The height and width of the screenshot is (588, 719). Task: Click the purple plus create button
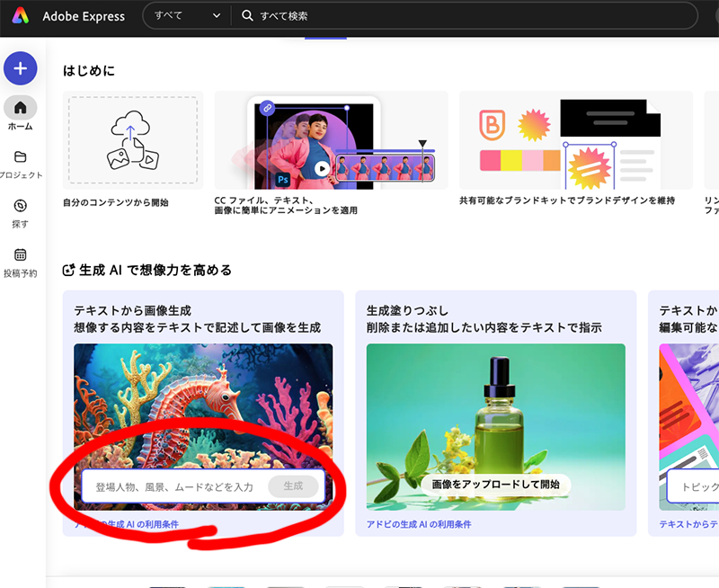coord(20,68)
